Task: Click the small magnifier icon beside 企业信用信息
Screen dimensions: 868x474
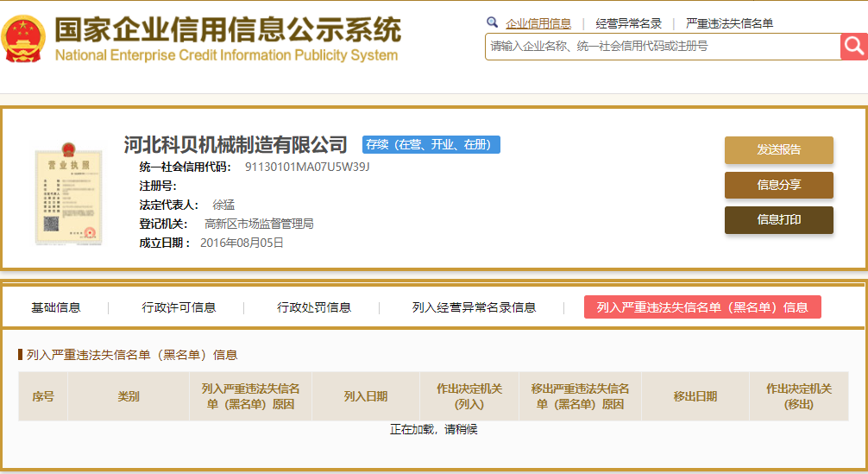Action: pyautogui.click(x=492, y=22)
